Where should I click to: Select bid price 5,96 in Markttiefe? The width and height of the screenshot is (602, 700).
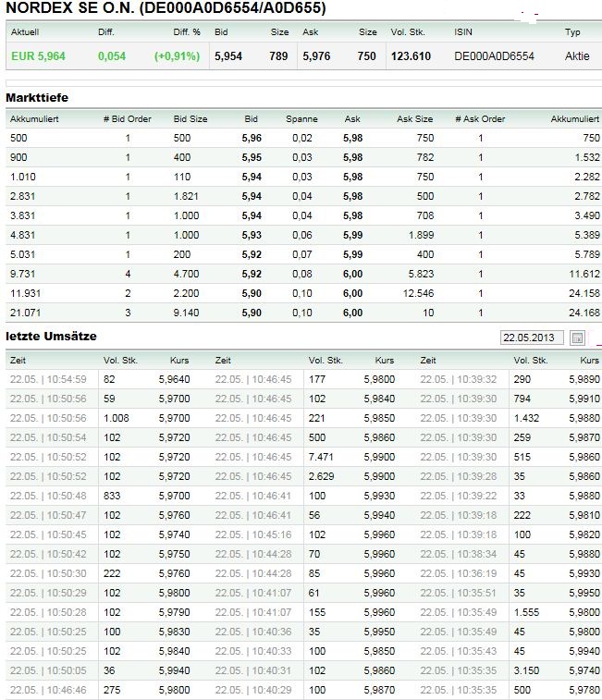252,139
